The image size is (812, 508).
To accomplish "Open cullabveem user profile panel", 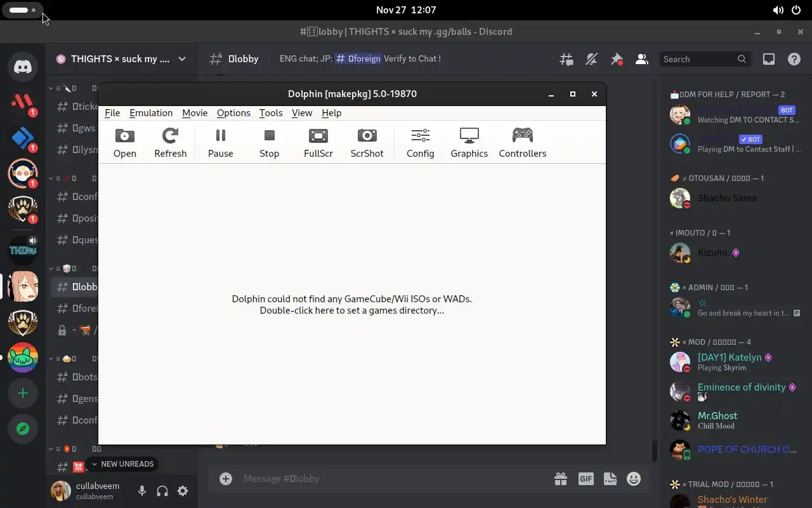I will [x=89, y=491].
